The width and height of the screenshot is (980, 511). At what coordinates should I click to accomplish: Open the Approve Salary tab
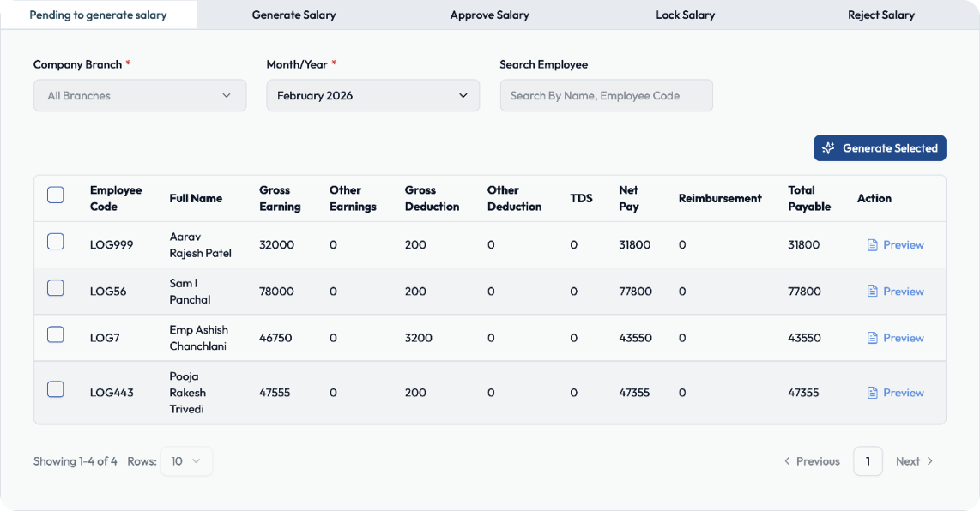(489, 15)
